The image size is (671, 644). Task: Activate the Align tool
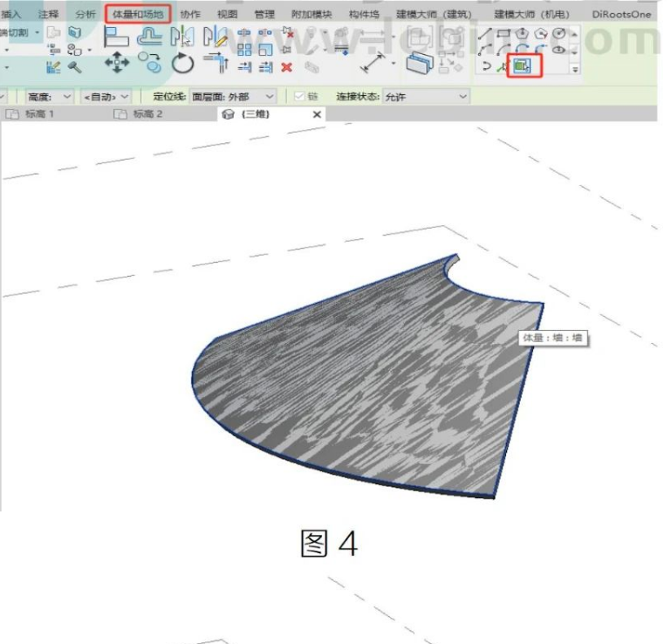point(116,37)
